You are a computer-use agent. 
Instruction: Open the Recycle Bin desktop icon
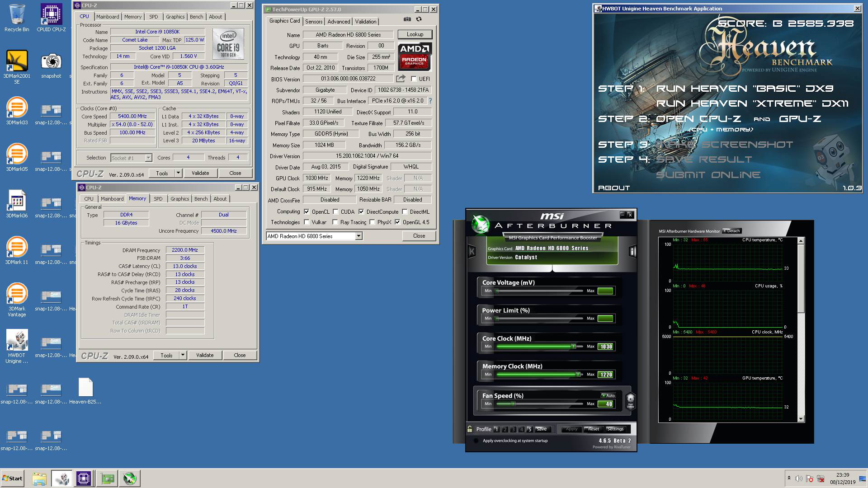pos(17,18)
